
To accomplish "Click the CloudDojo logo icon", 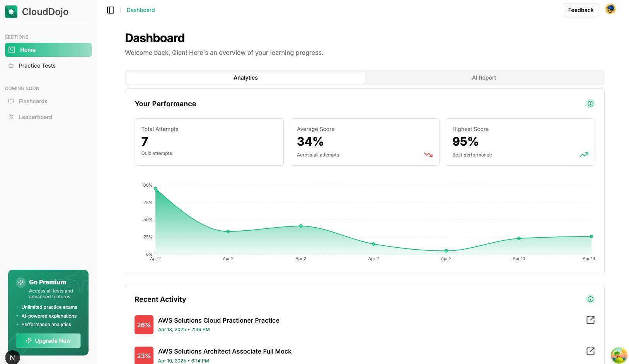I will (x=11, y=12).
